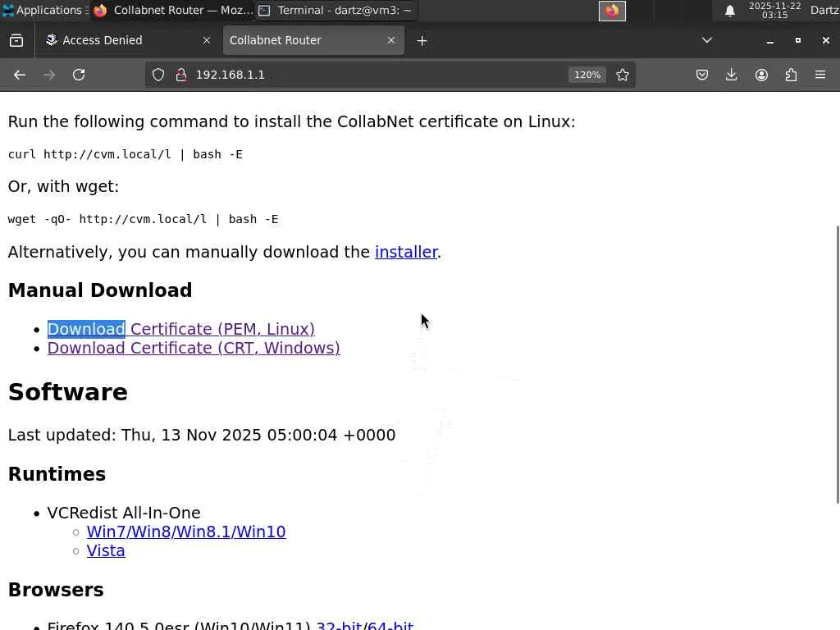
Task: Bookmark this page with the star
Action: [622, 75]
